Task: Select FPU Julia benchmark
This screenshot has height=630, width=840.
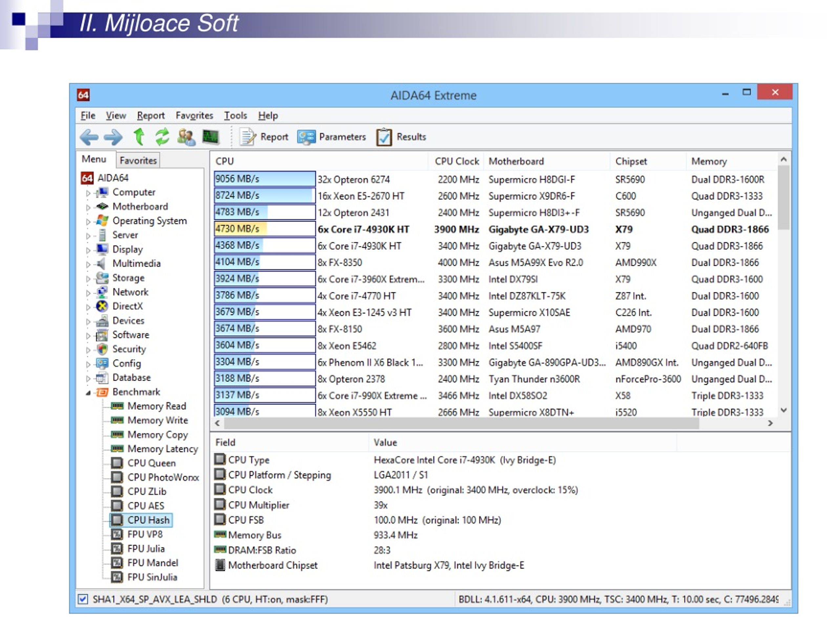Action: pos(146,549)
